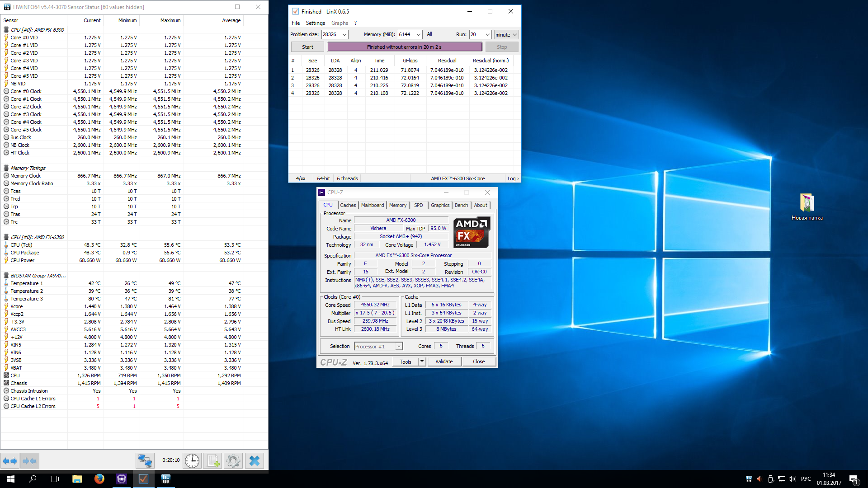Open the Problem size dropdown in LinX

344,35
